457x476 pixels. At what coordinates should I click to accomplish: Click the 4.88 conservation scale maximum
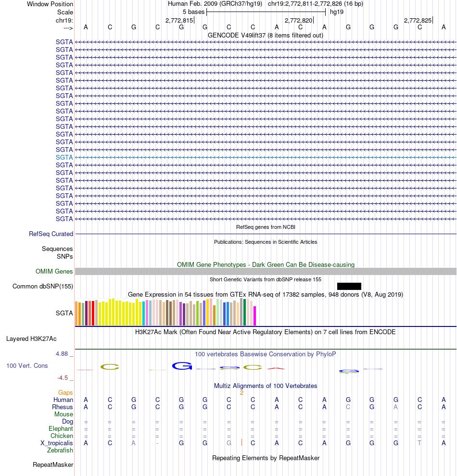tap(62, 354)
